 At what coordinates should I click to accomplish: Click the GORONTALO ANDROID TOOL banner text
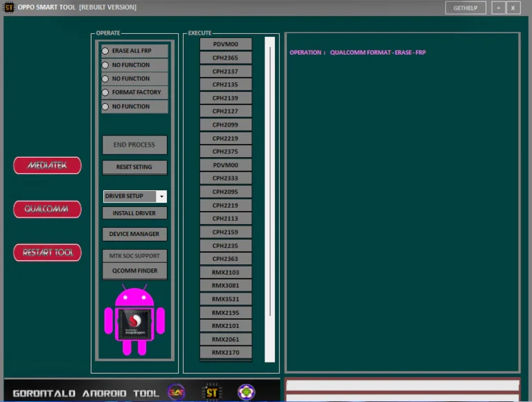(x=86, y=393)
